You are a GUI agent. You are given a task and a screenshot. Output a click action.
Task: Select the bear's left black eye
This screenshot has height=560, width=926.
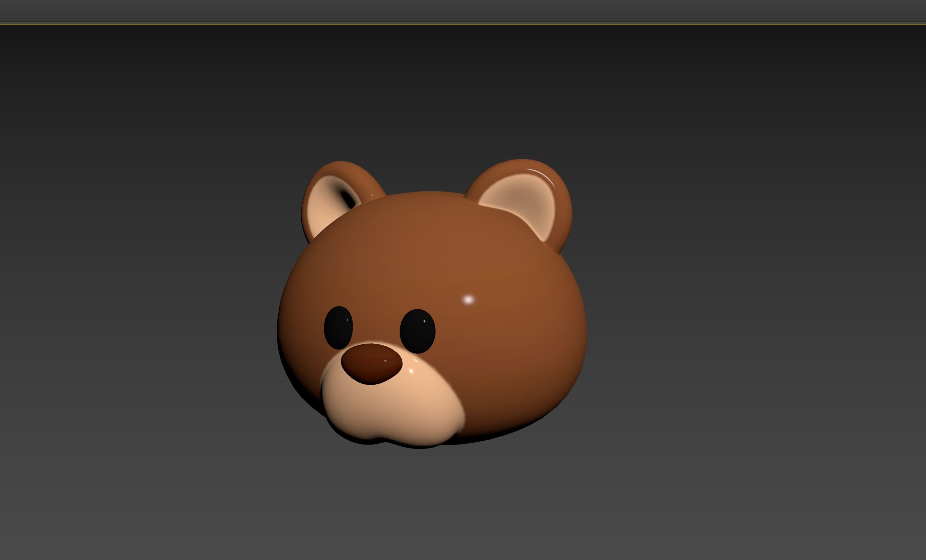pos(338,328)
